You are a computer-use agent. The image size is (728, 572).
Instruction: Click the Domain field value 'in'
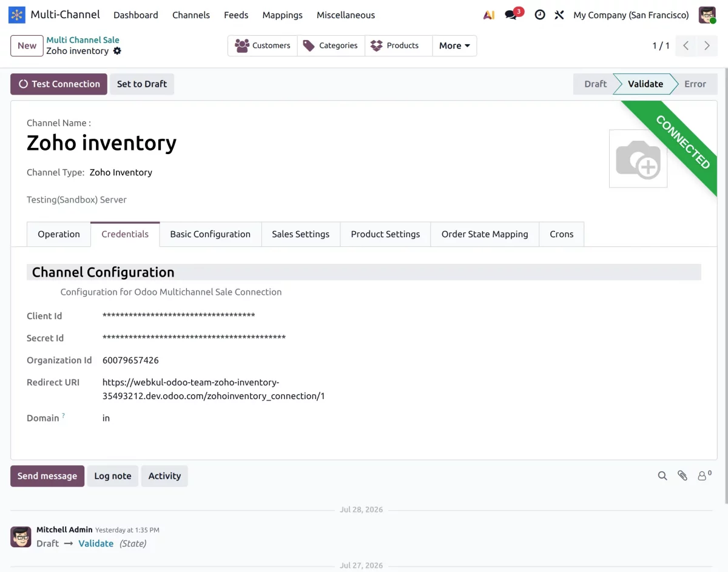[x=106, y=418]
